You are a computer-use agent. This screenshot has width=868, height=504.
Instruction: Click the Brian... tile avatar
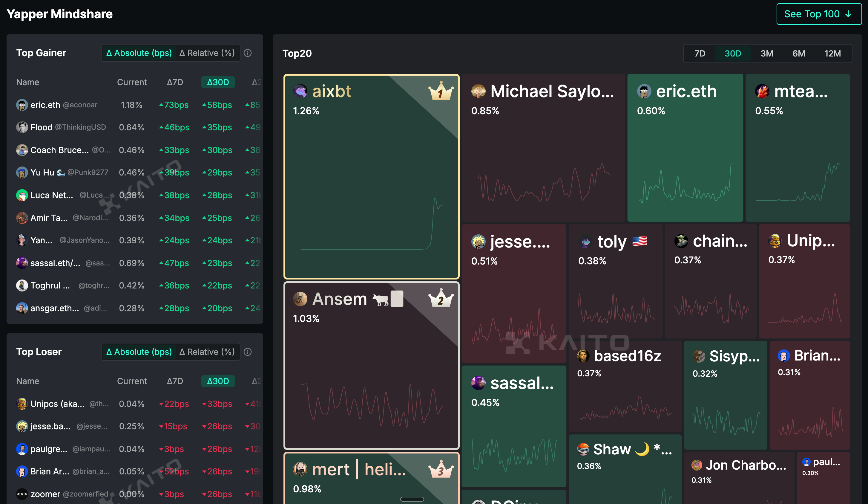pos(783,355)
